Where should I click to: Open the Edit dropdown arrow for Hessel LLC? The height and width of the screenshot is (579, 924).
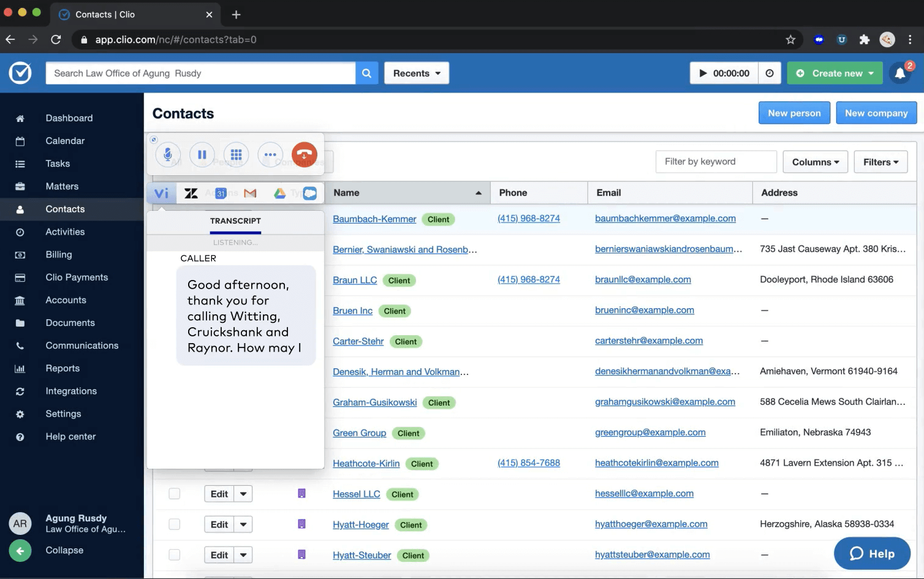244,493
